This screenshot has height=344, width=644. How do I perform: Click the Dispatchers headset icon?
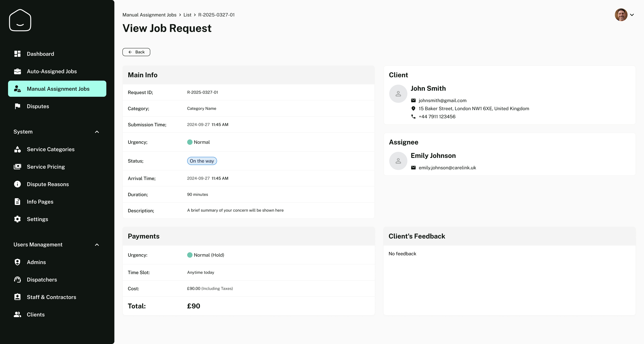(x=17, y=280)
